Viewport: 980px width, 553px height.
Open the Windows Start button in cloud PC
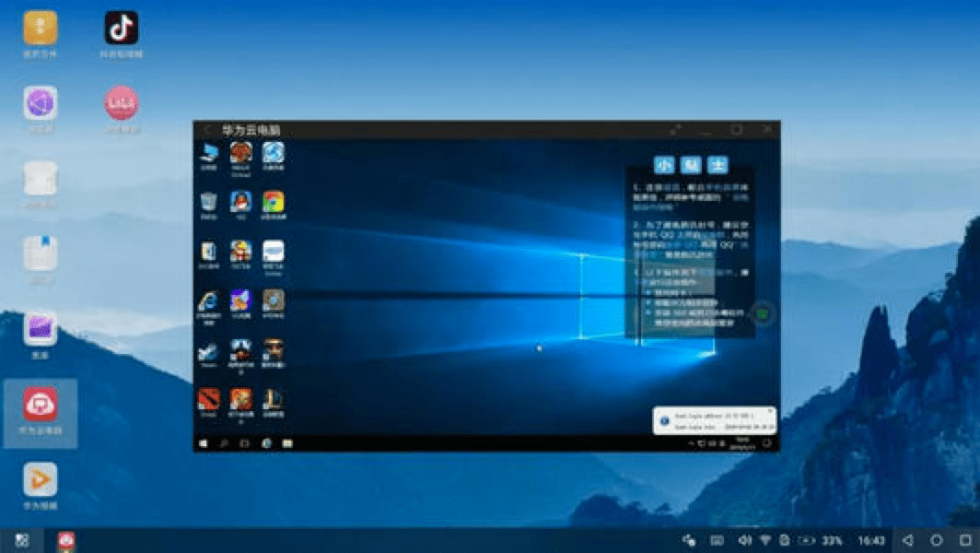(204, 443)
